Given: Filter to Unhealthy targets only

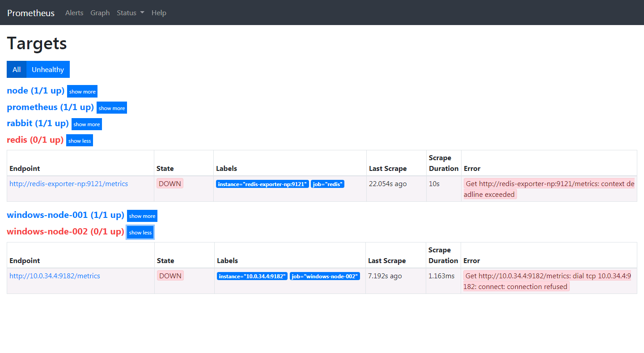Looking at the screenshot, I should (48, 69).
